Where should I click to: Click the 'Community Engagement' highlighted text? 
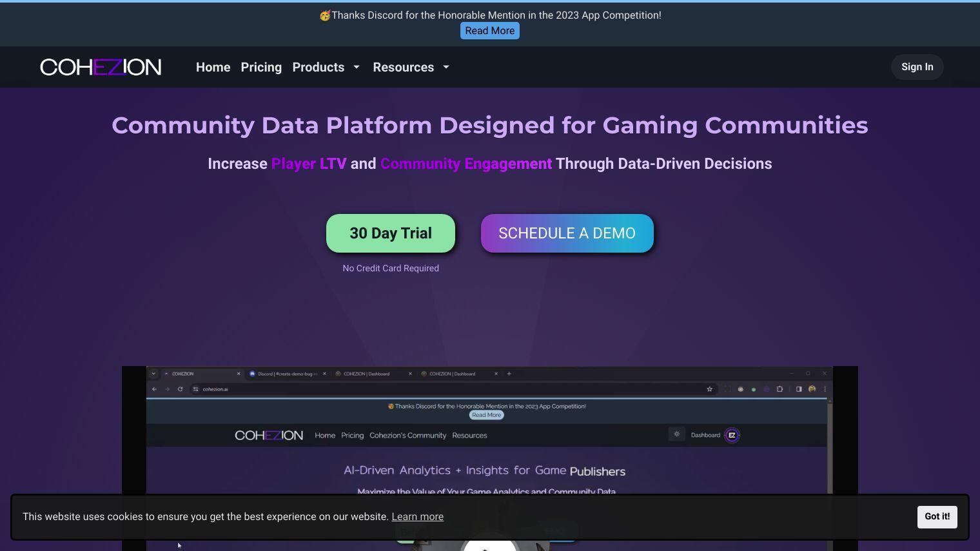click(466, 164)
